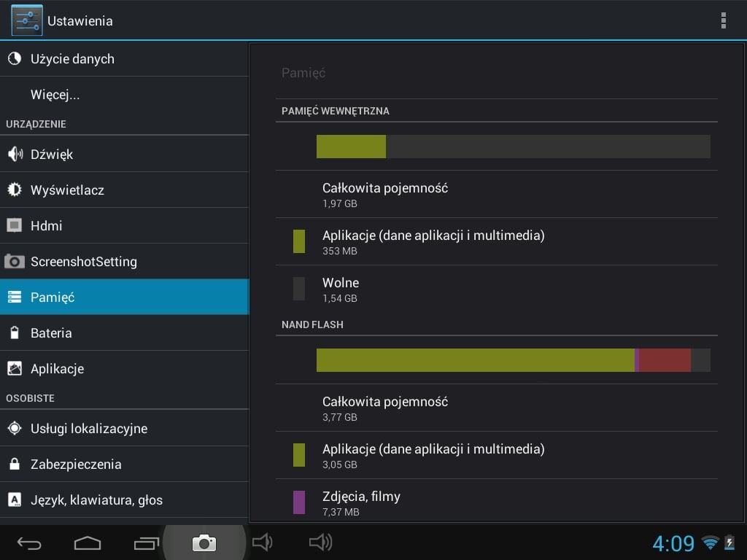Screen dimensions: 747x560
Task: Tap the Recent apps button
Action: (146, 542)
